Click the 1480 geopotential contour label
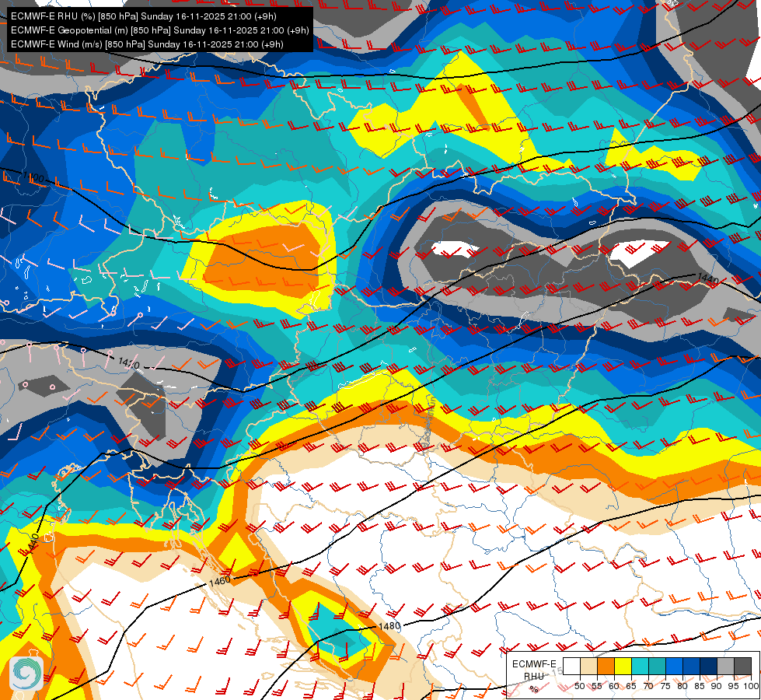761x700 pixels. [389, 626]
